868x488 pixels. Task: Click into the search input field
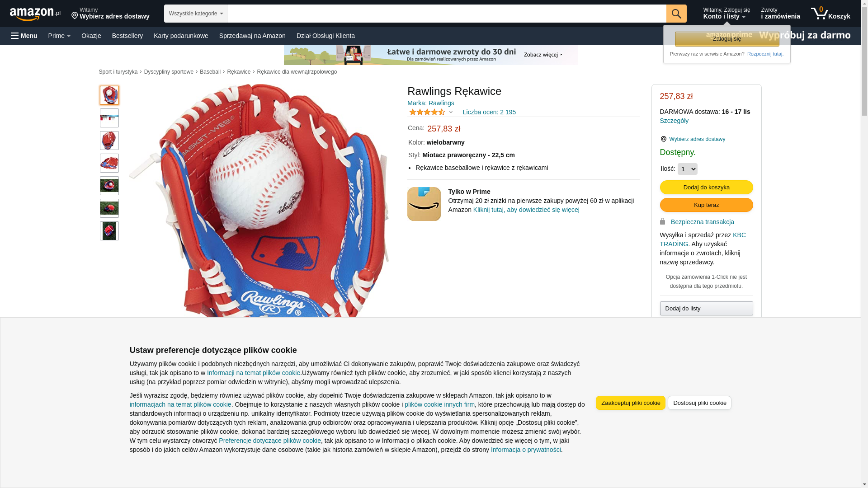tap(447, 14)
